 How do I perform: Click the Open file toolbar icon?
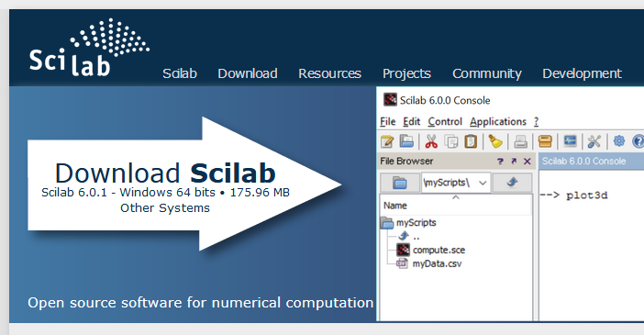(406, 142)
